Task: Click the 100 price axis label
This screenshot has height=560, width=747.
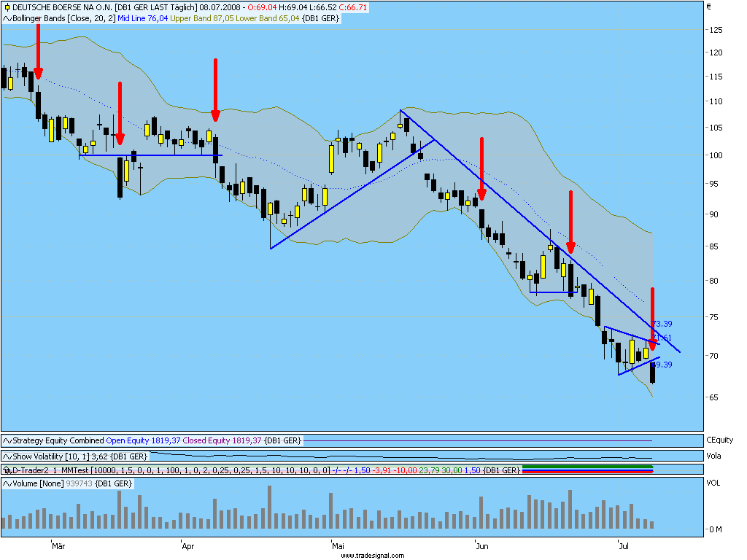Action: click(x=716, y=156)
